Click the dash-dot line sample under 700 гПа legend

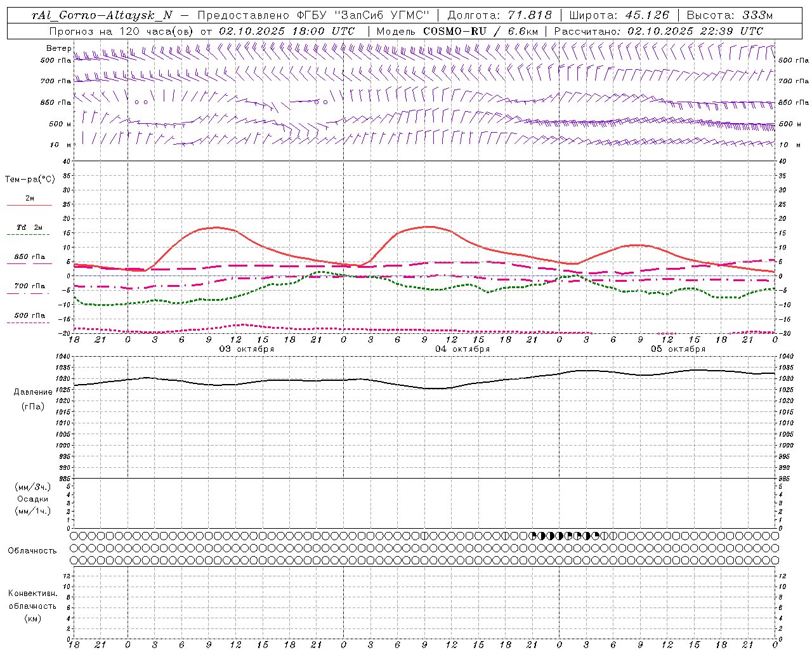(x=29, y=293)
